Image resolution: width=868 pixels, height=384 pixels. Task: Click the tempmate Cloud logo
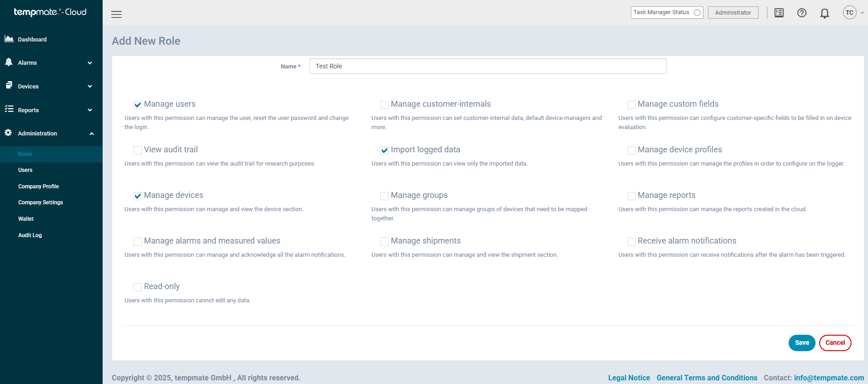coord(50,12)
